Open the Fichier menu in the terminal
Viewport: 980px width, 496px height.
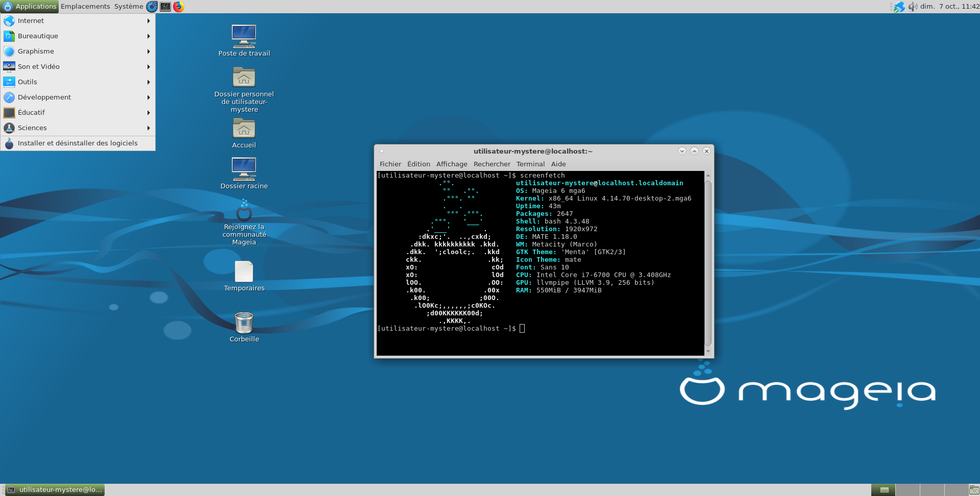click(x=390, y=164)
